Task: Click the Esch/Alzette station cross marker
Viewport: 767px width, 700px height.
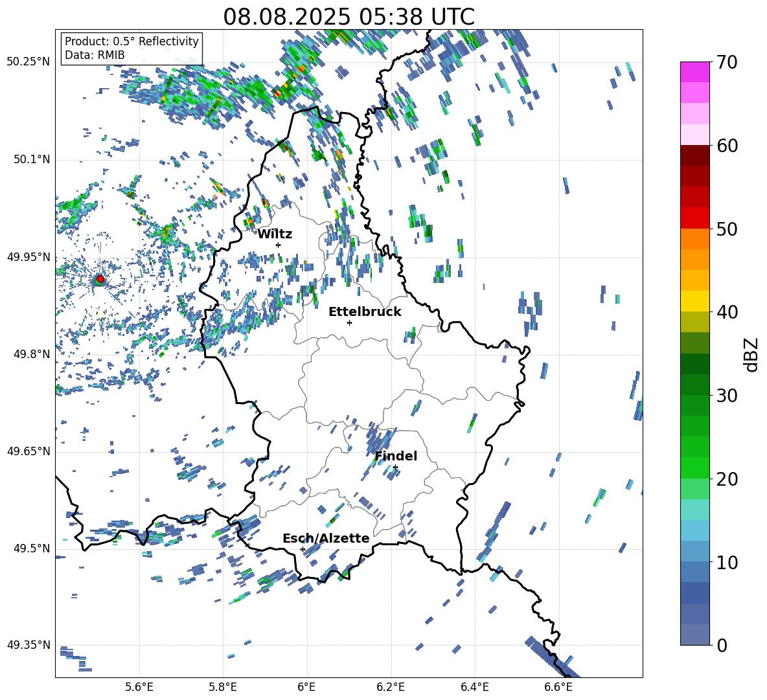Action: 303,549
